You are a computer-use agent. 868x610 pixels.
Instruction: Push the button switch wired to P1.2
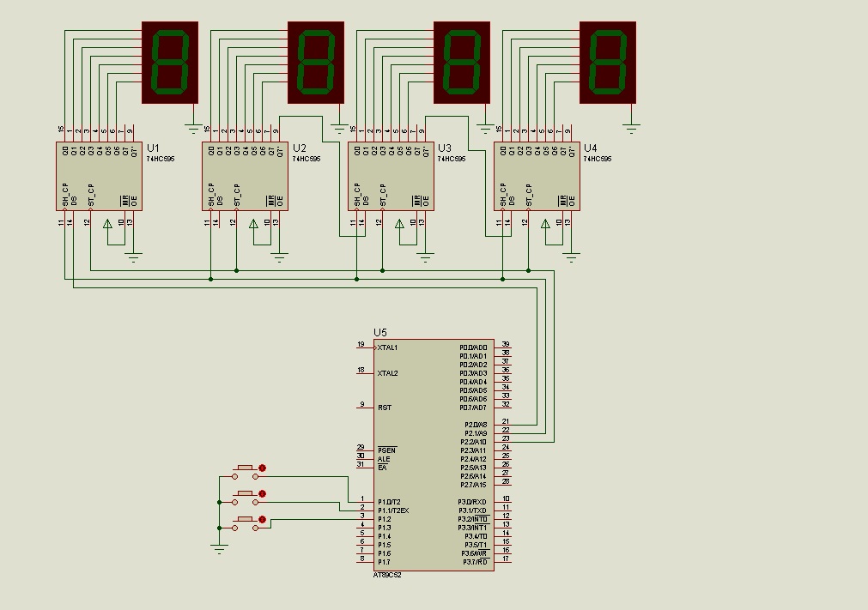[x=246, y=523]
